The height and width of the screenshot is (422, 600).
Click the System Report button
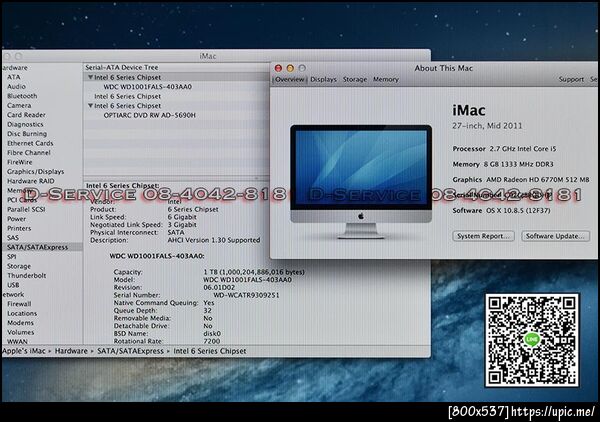click(x=484, y=236)
